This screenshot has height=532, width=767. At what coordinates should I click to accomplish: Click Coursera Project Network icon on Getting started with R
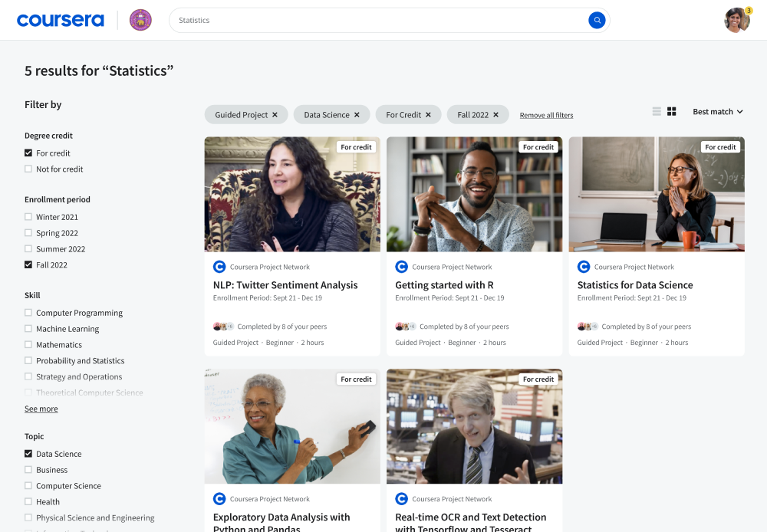pos(401,267)
